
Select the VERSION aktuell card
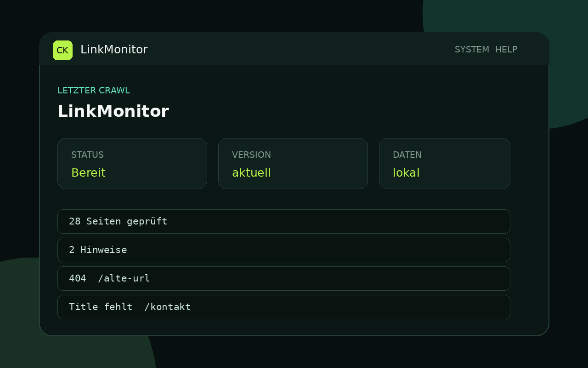[293, 163]
